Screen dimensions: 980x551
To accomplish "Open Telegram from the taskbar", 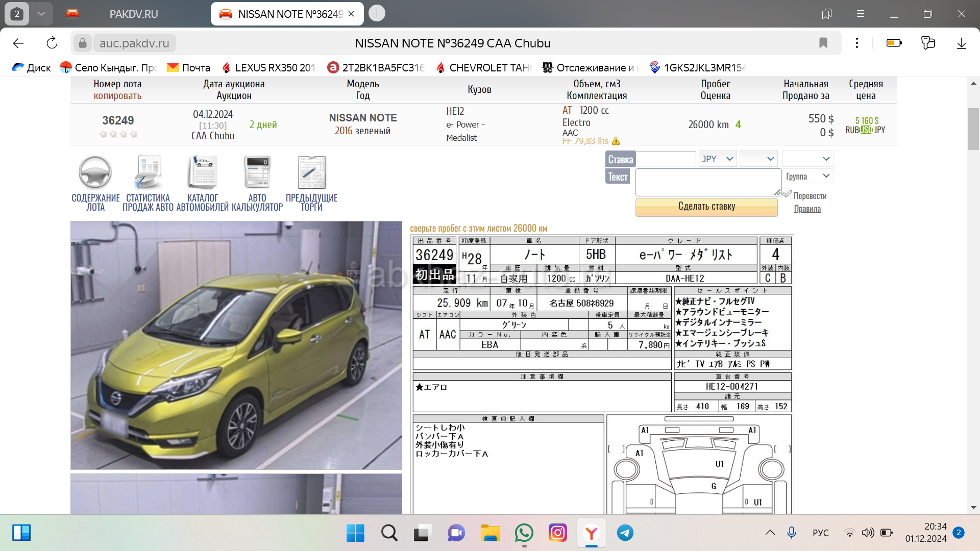I will click(625, 533).
